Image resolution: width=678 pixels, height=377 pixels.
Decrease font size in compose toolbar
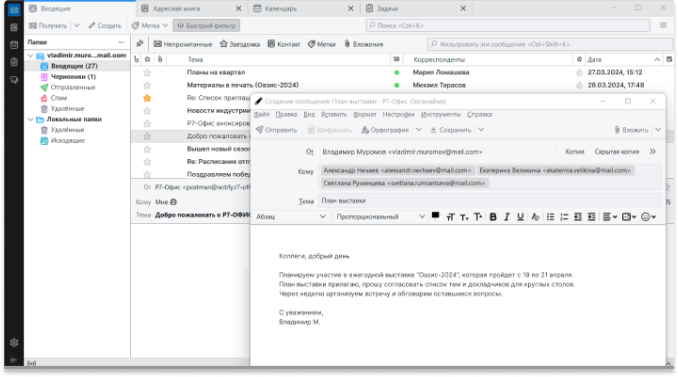(464, 217)
